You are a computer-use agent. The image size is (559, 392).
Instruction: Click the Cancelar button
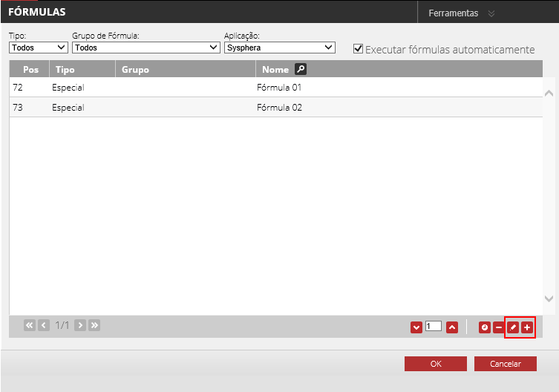[x=505, y=364]
